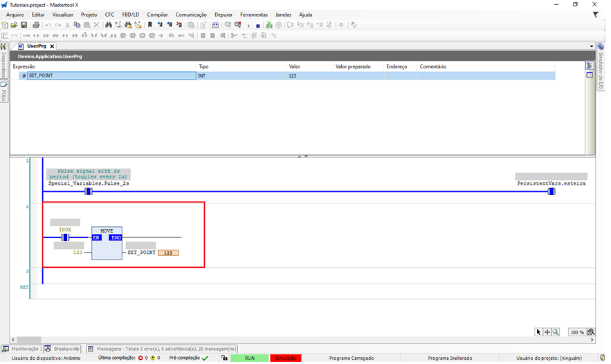Toggle the Pulse_2s contact in network 1
611x364 pixels.
pyautogui.click(x=89, y=192)
